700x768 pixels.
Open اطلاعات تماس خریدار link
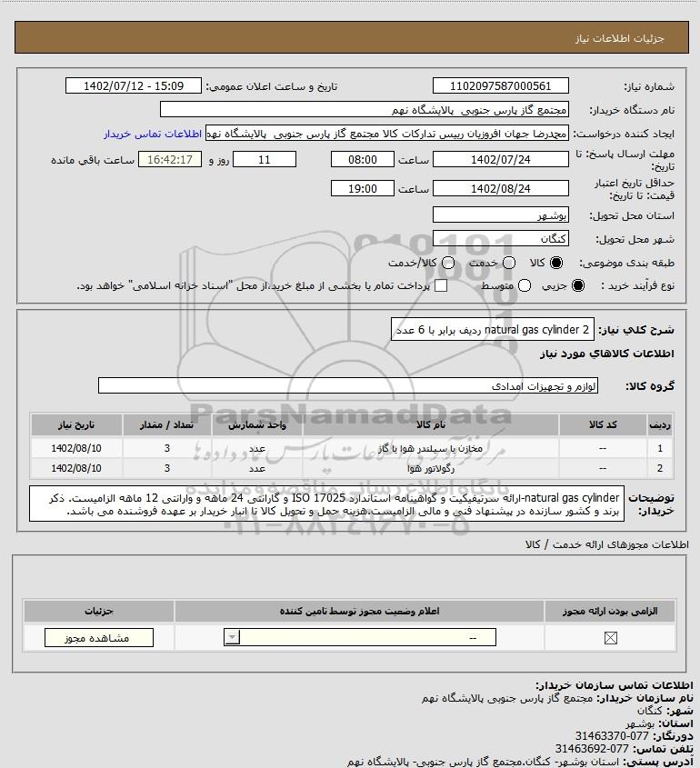pos(153,134)
